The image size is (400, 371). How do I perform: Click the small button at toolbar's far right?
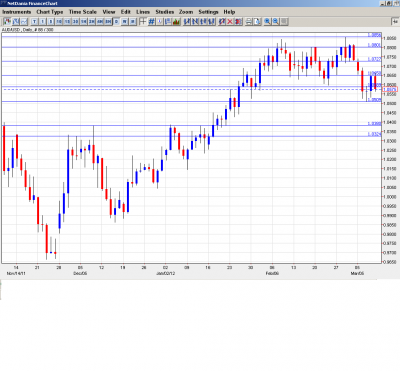click(396, 22)
